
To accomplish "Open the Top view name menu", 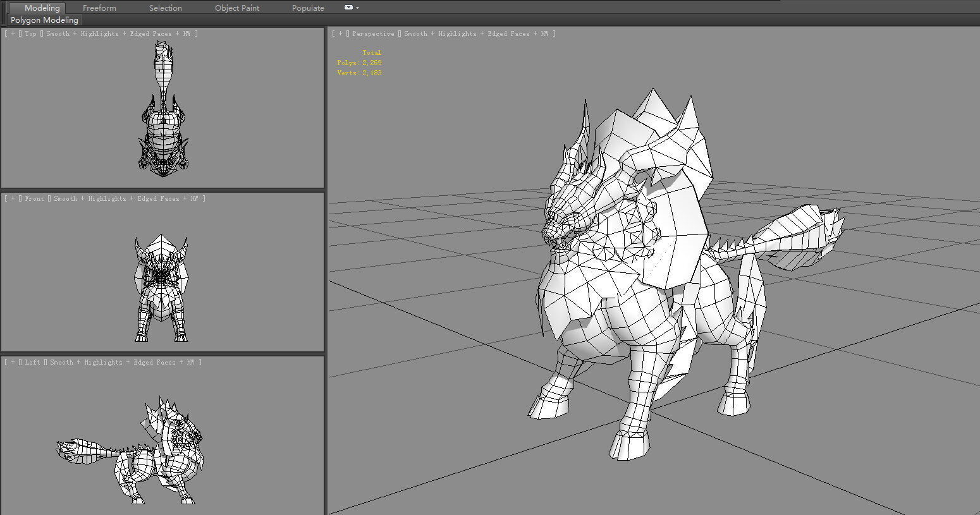I will pos(30,33).
